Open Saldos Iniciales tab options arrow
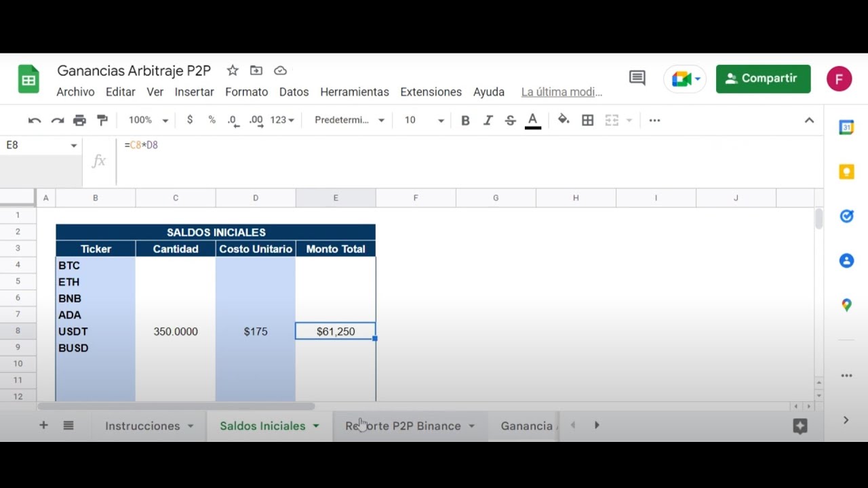The width and height of the screenshot is (868, 488). 316,426
